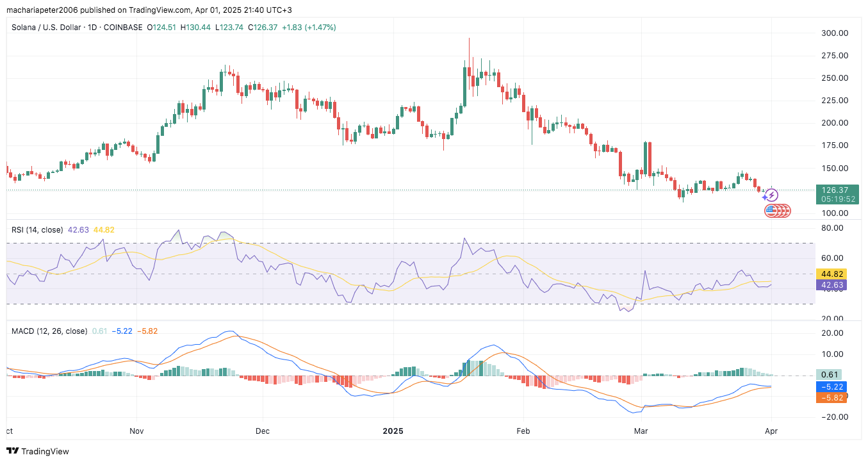Click the Mar label on the time axis

pyautogui.click(x=639, y=432)
